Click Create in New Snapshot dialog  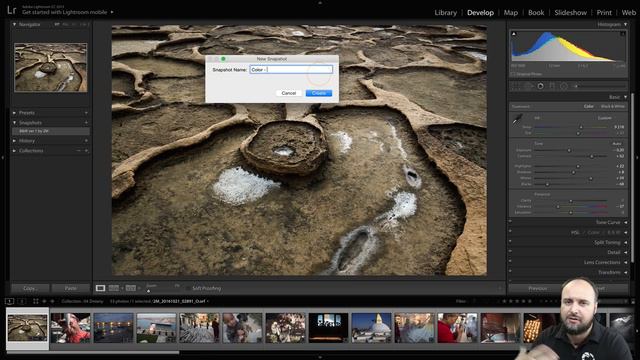click(319, 93)
